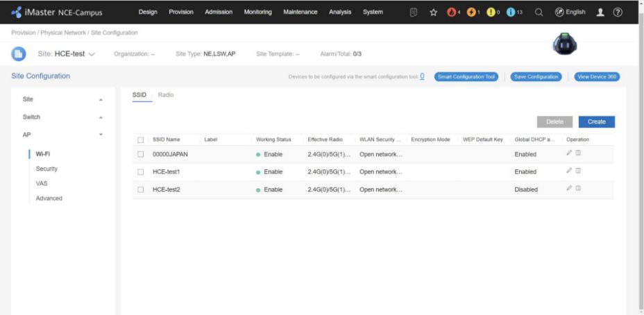Click the HCE-test2 SSID name cell
The height and width of the screenshot is (315, 644).
[x=167, y=189]
